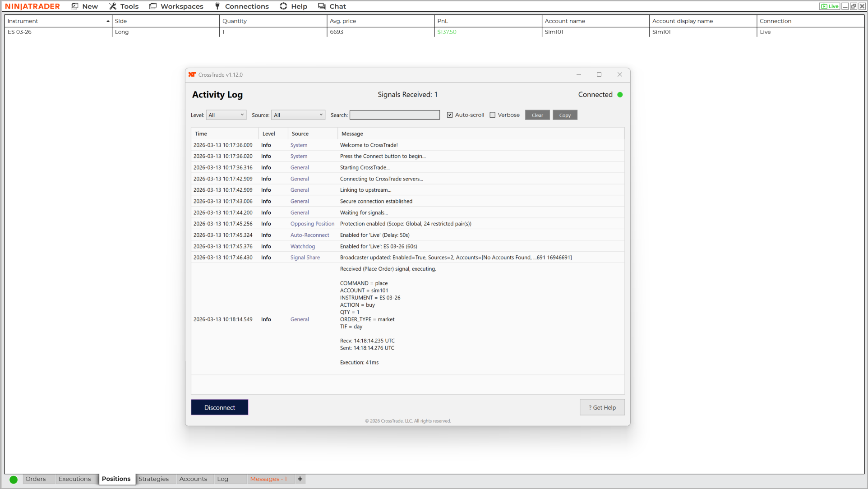
Task: Click the Clear log button
Action: [537, 115]
